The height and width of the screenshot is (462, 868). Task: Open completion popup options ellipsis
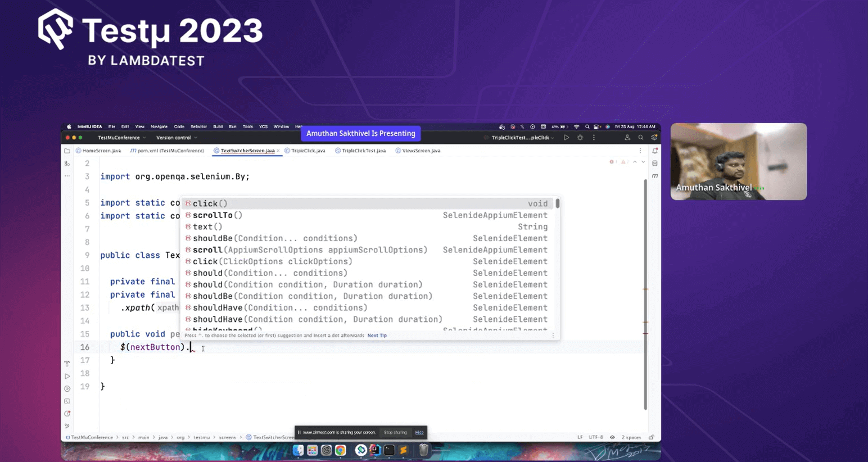(x=553, y=336)
